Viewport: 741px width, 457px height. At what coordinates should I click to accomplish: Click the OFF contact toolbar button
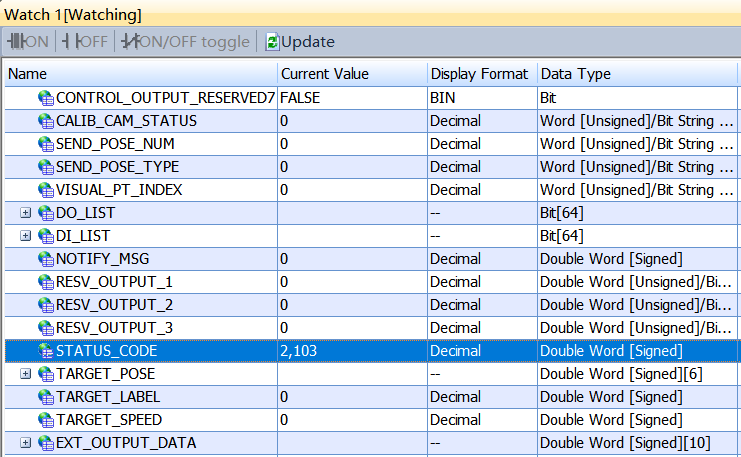tap(86, 42)
